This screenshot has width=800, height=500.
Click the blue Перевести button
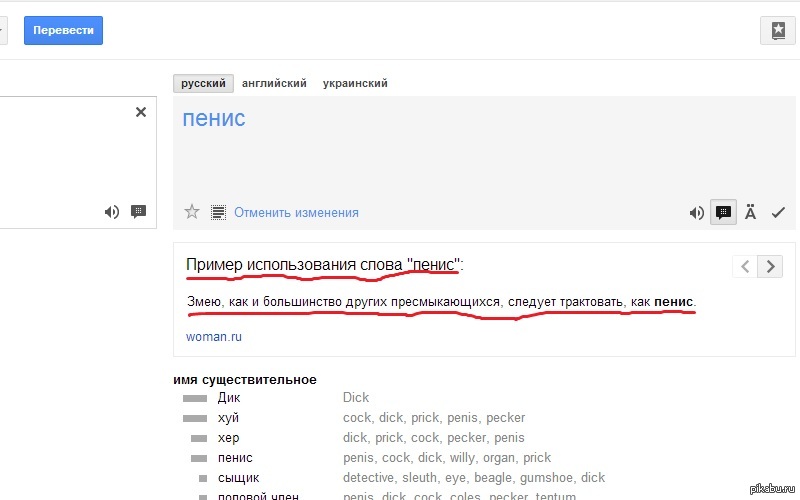tap(64, 30)
